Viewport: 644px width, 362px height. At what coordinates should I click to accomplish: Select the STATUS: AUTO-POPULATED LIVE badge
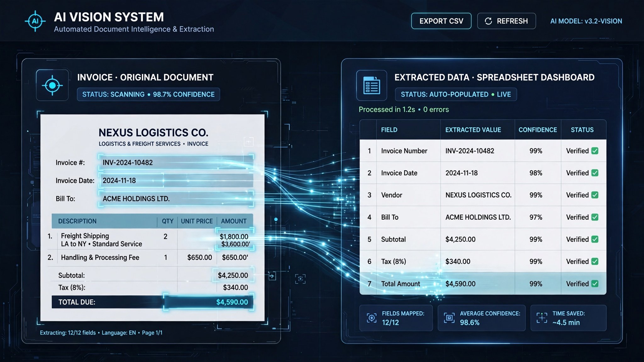tap(456, 94)
